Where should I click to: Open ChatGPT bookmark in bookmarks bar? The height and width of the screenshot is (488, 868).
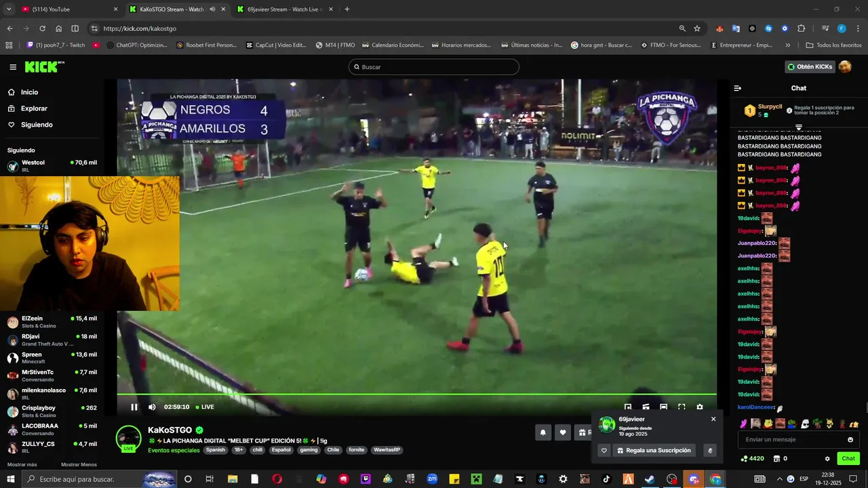click(x=136, y=45)
